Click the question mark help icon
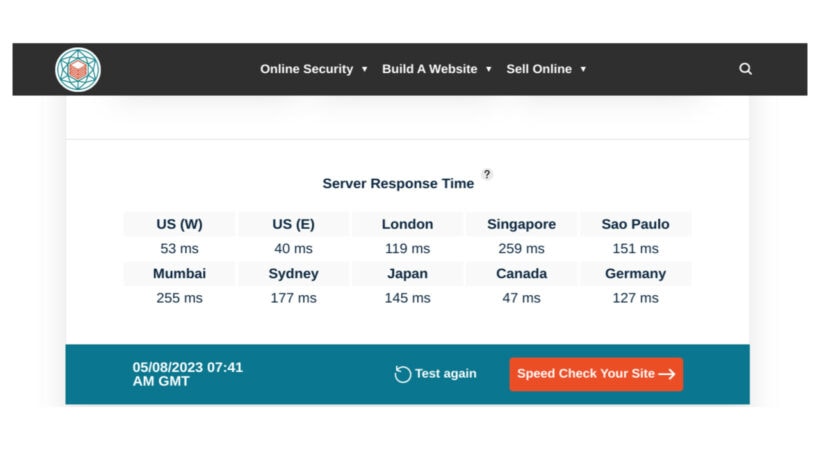Viewport: 820px width, 450px height. 487,174
